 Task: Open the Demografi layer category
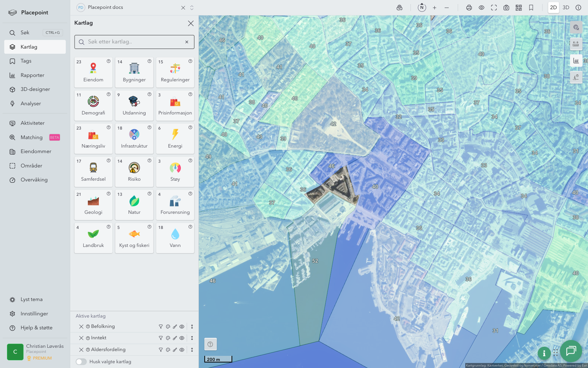[x=93, y=106]
